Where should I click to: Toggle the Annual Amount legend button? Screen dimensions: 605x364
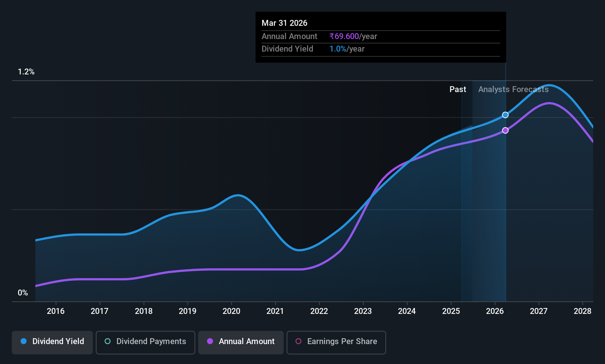[x=241, y=342]
